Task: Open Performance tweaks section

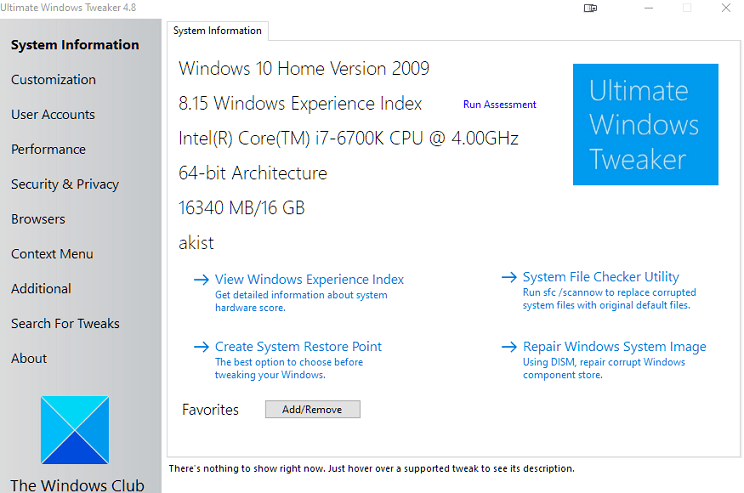Action: click(x=48, y=150)
